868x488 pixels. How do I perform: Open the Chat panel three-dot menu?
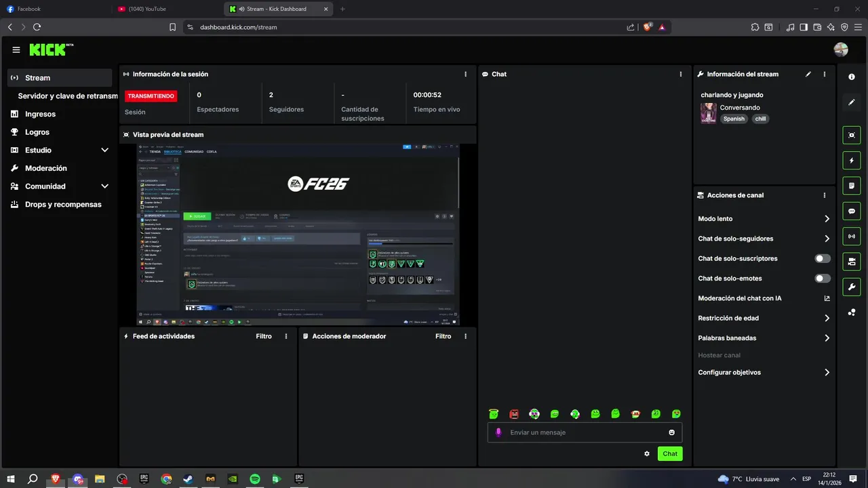tap(681, 74)
